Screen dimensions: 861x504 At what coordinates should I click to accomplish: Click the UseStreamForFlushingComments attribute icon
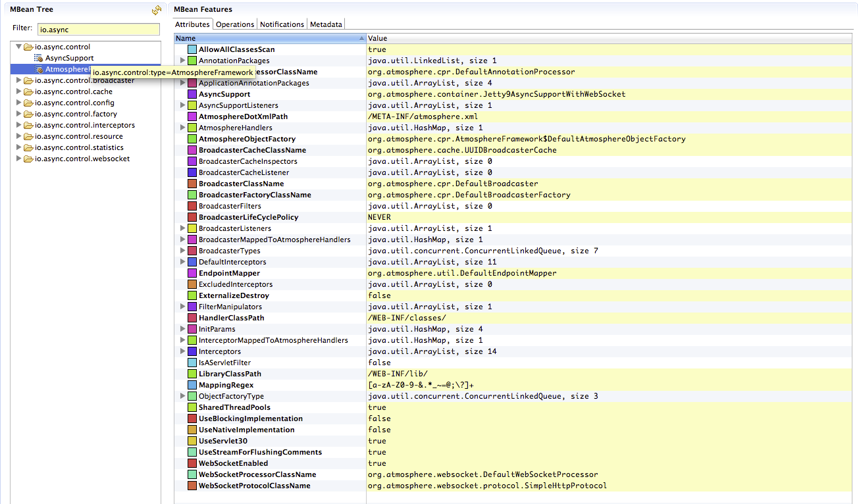(192, 452)
